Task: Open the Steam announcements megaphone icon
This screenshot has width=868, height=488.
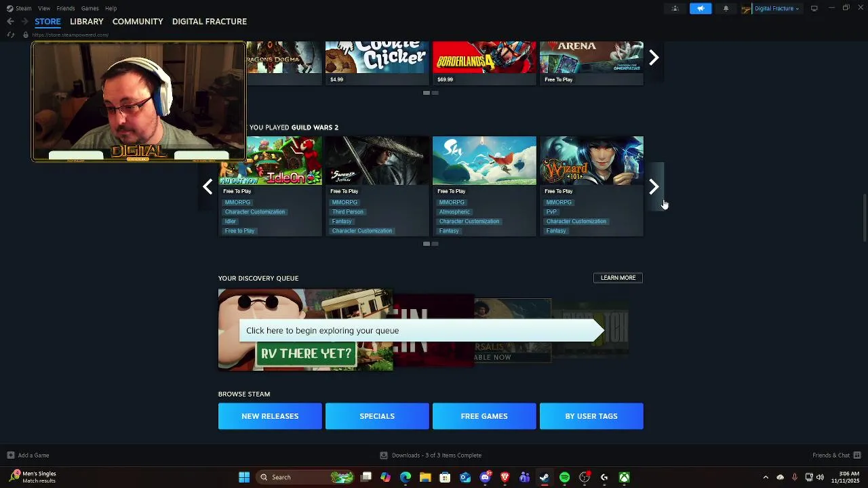Action: pos(701,8)
